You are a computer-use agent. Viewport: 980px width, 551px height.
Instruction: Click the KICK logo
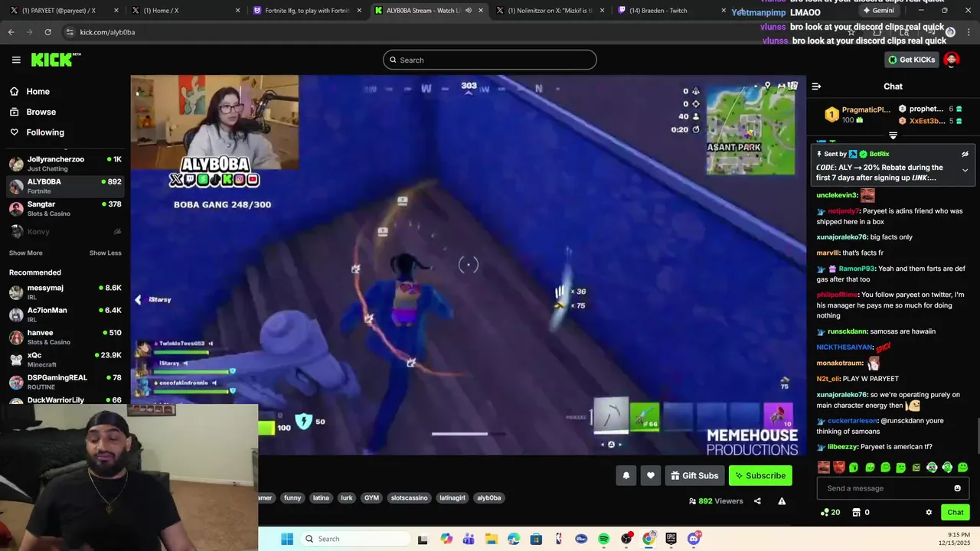click(x=56, y=60)
